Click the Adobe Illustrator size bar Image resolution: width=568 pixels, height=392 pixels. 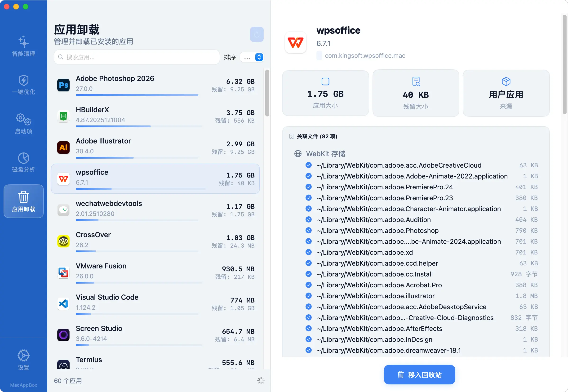tap(137, 158)
